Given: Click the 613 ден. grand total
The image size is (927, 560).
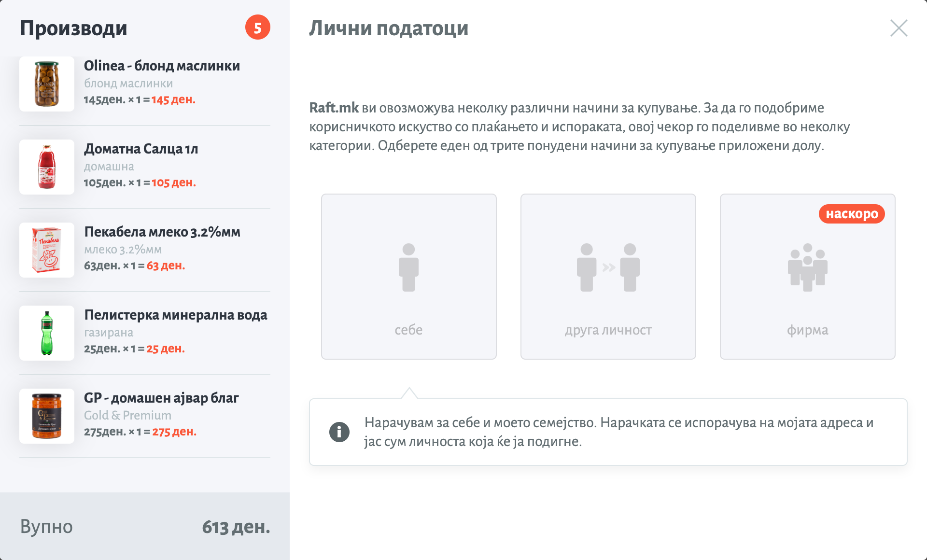Looking at the screenshot, I should coord(236,527).
